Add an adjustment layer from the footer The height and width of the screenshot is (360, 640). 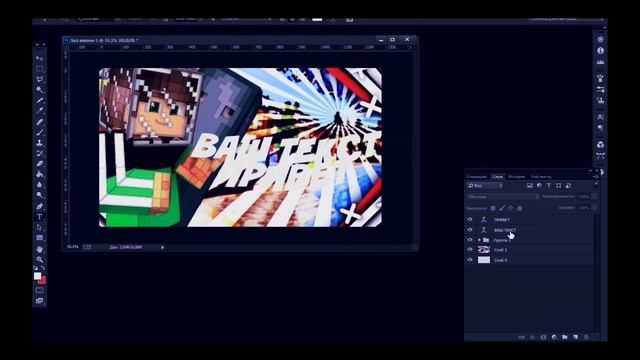point(554,337)
